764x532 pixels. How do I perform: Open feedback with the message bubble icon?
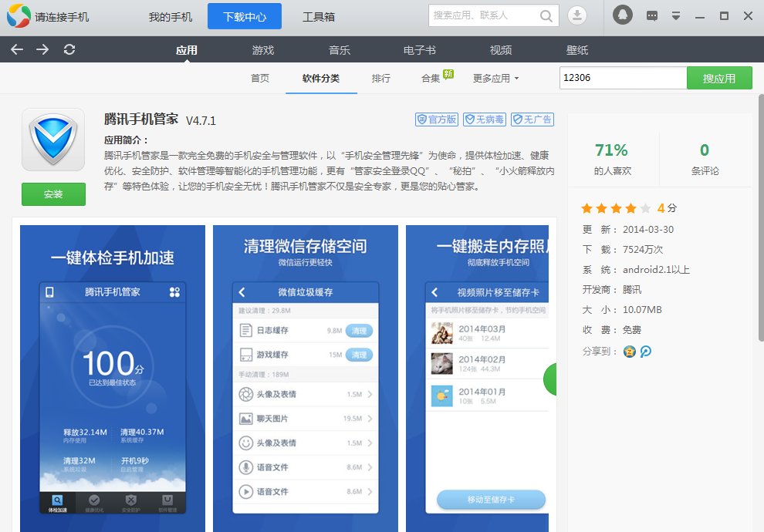[651, 15]
